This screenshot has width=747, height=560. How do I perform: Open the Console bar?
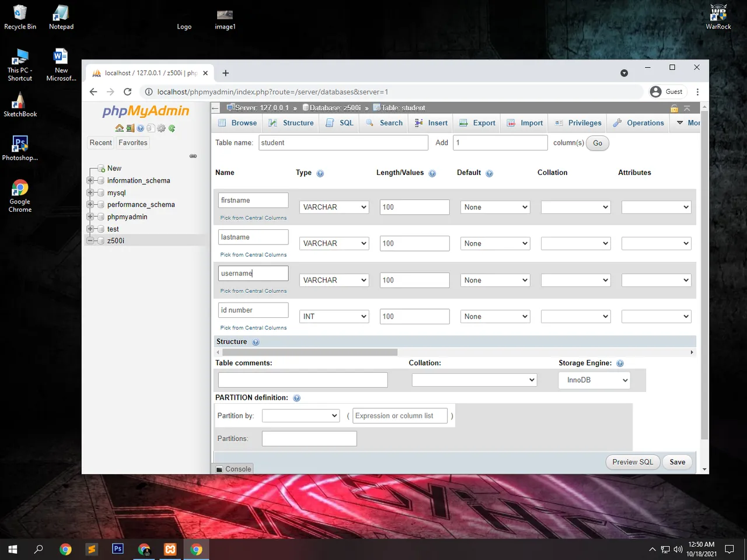(x=233, y=469)
